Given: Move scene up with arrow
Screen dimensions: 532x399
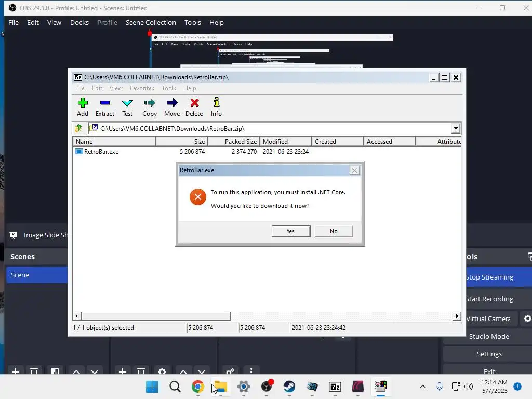Looking at the screenshot, I should coord(76,371).
